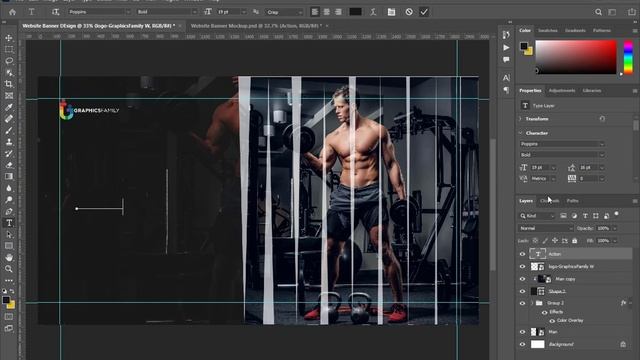The width and height of the screenshot is (640, 360).
Task: Expand the Transform section in Properties
Action: tap(520, 119)
